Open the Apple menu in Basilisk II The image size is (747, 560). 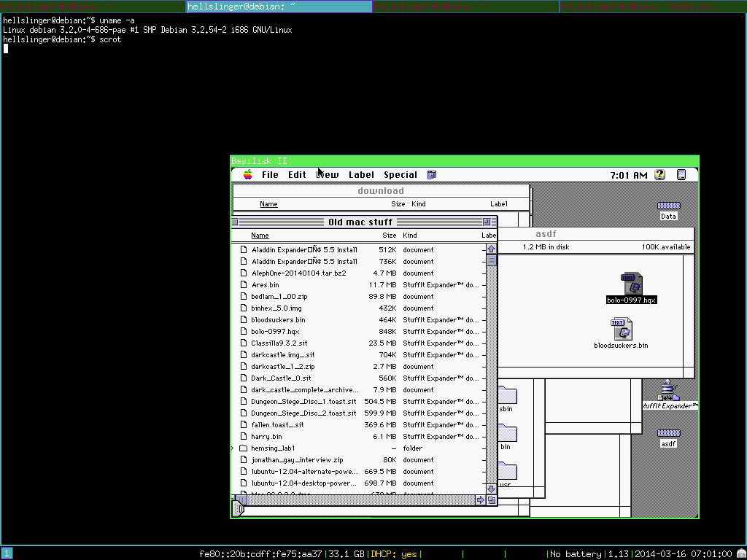[x=248, y=175]
